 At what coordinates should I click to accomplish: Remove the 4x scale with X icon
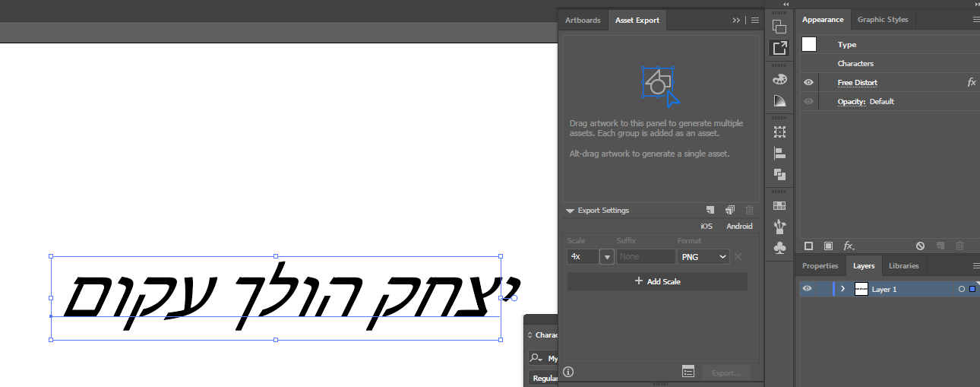[738, 257]
